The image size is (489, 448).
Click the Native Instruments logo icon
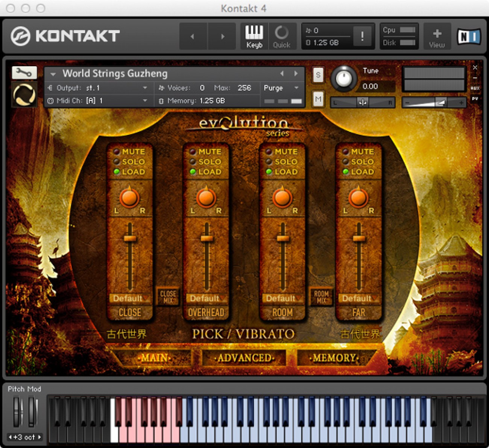pos(468,36)
